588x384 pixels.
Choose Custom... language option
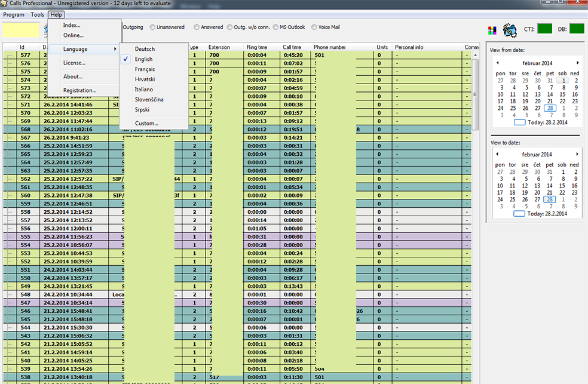point(146,123)
